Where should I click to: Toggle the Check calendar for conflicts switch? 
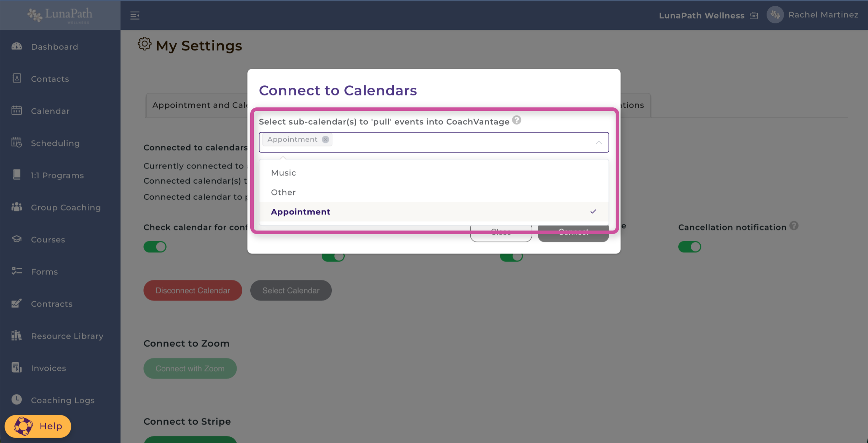155,247
